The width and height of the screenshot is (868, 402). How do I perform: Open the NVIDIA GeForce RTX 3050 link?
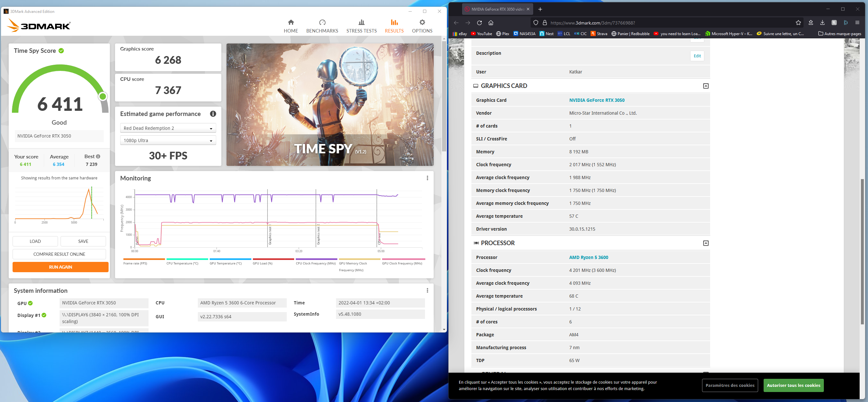(597, 100)
